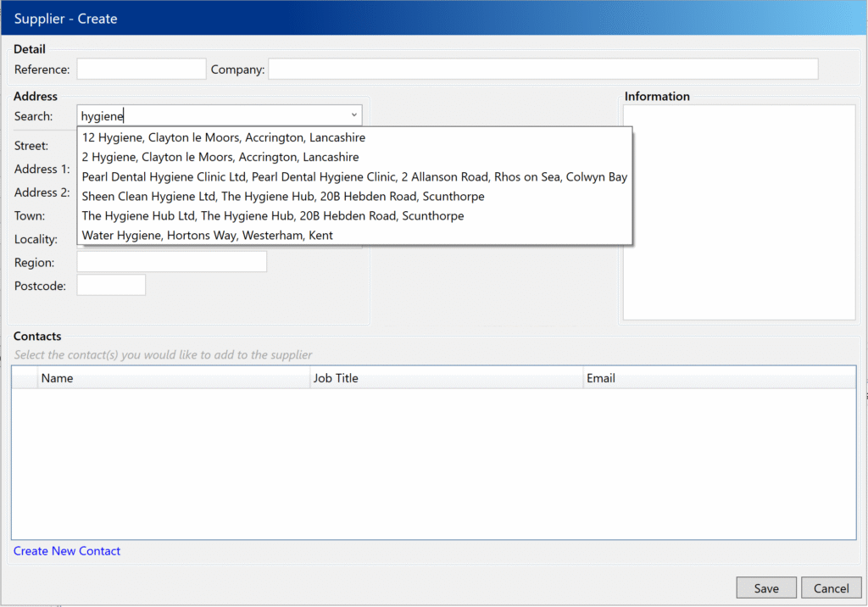Click the Job Title column header
Viewport: 868px width, 607px height.
point(447,378)
